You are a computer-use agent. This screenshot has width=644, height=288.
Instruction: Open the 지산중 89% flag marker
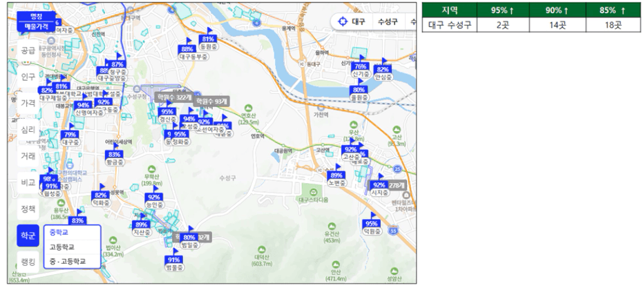(x=142, y=224)
